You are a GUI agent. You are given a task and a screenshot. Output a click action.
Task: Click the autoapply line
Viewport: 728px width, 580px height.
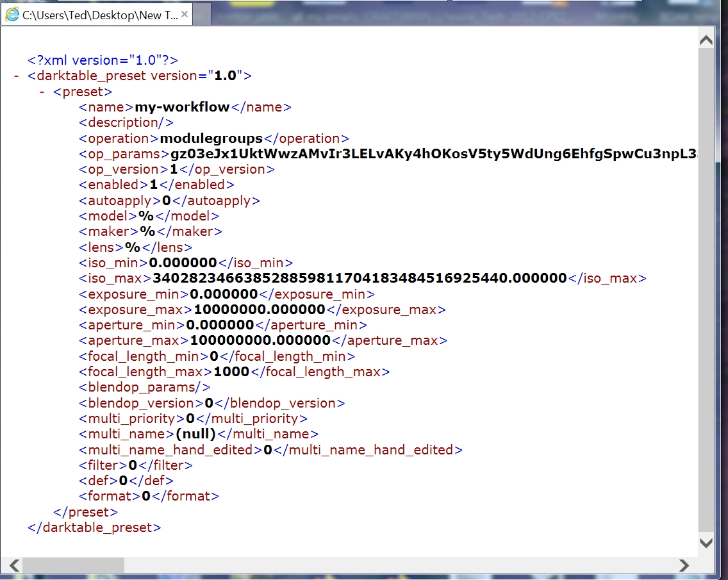(169, 201)
